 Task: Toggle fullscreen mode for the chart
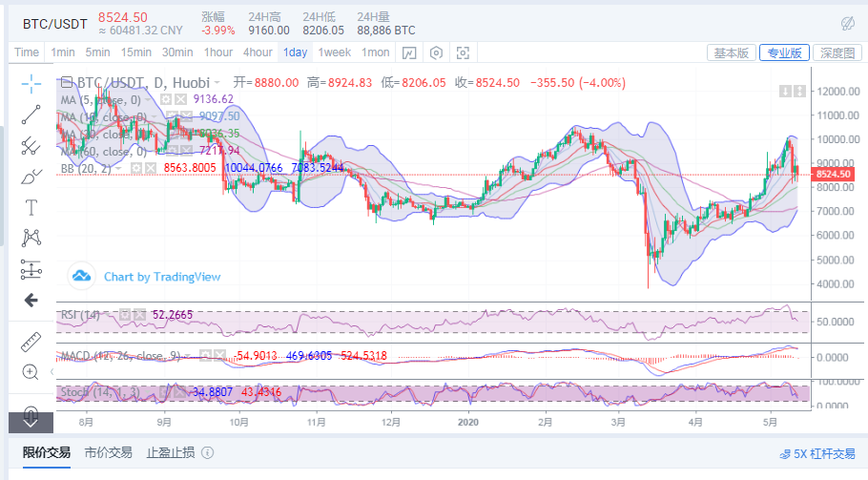(x=464, y=52)
